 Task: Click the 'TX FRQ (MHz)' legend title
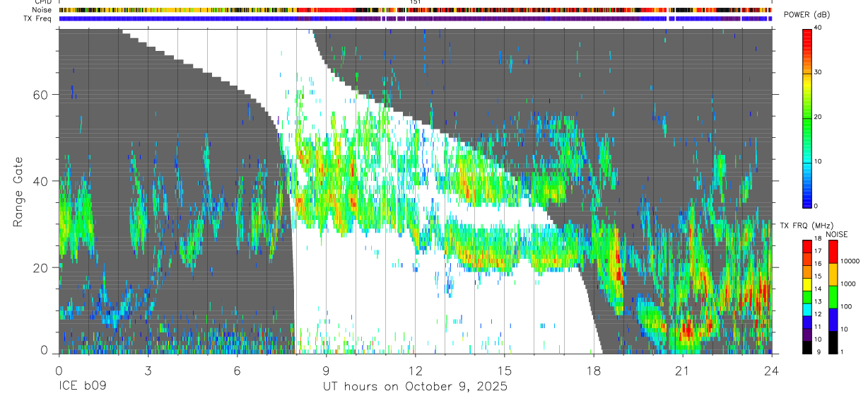click(808, 226)
